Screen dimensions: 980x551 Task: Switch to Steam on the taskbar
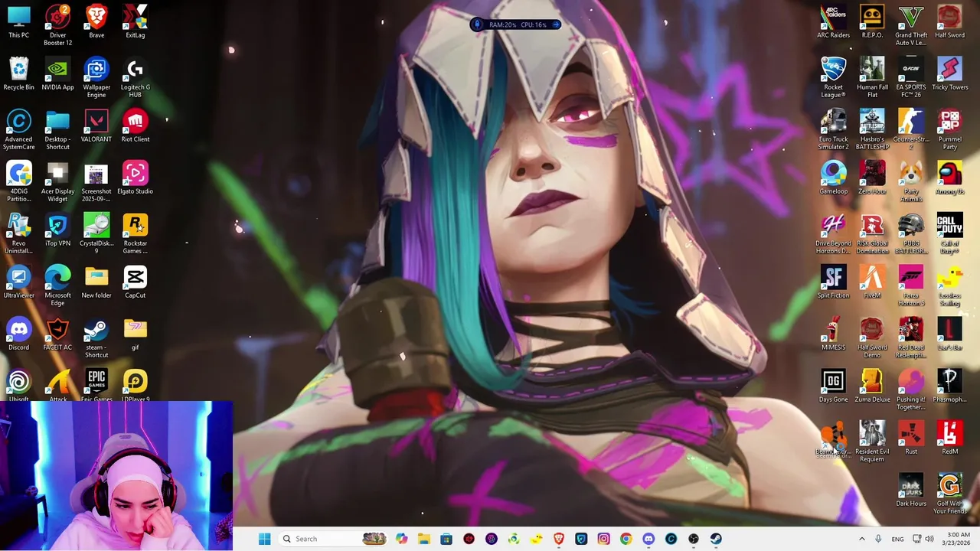[x=716, y=539]
